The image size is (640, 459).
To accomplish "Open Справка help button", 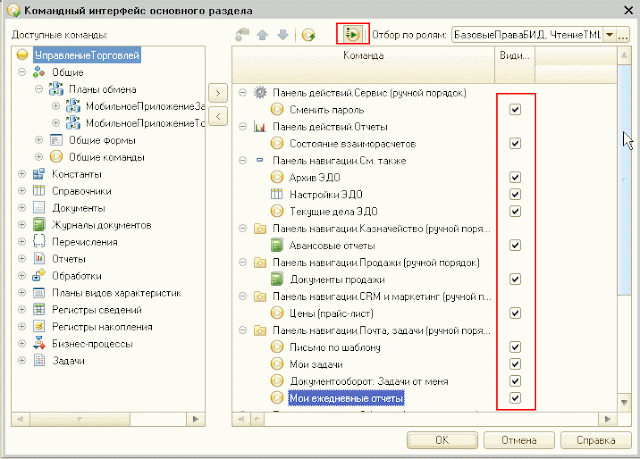I will click(x=596, y=440).
